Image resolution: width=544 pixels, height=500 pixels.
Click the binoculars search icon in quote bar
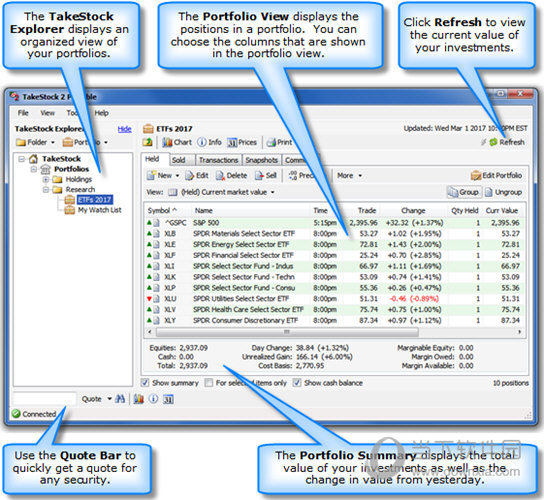point(120,399)
